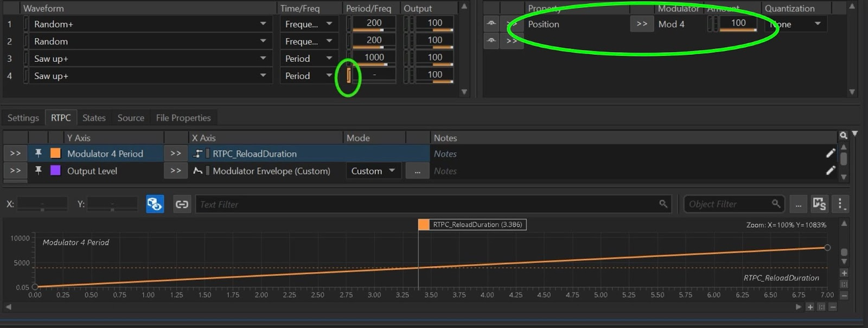Viewport: 868px width, 328px height.
Task: Click the three-dot more options icon
Action: click(x=840, y=204)
